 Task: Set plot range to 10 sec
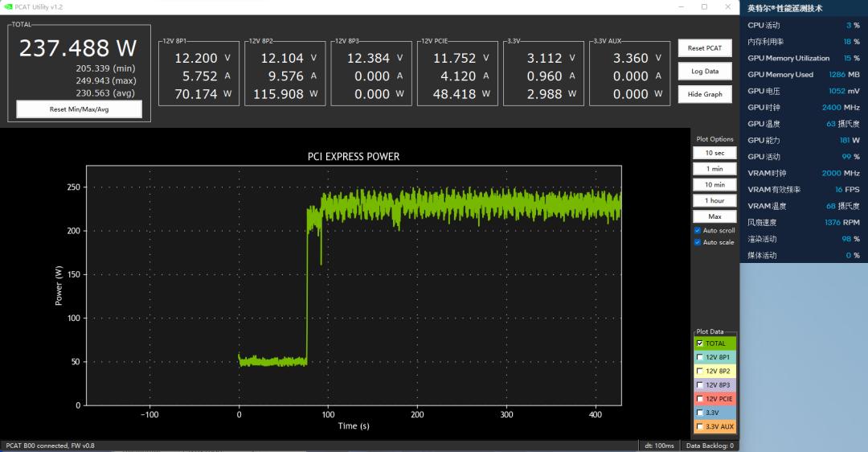(x=714, y=153)
